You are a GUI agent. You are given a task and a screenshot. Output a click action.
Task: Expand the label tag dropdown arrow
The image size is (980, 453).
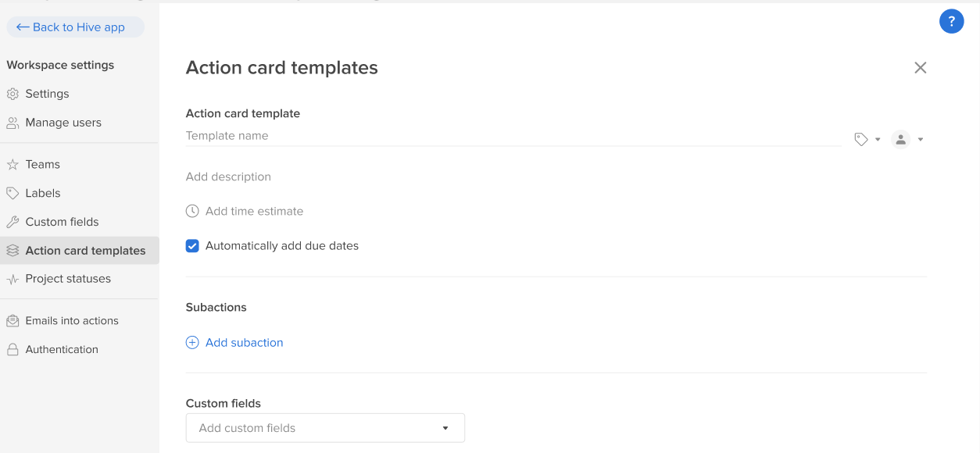(878, 140)
